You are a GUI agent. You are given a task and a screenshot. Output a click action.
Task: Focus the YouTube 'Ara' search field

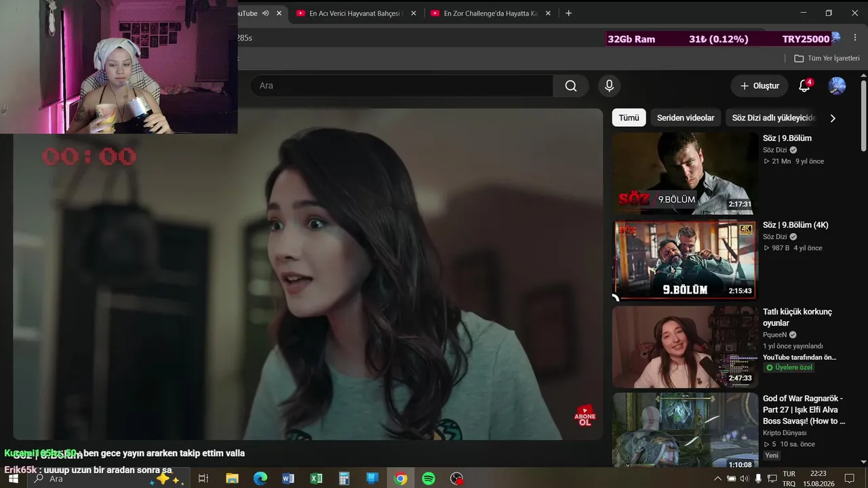[x=402, y=85]
